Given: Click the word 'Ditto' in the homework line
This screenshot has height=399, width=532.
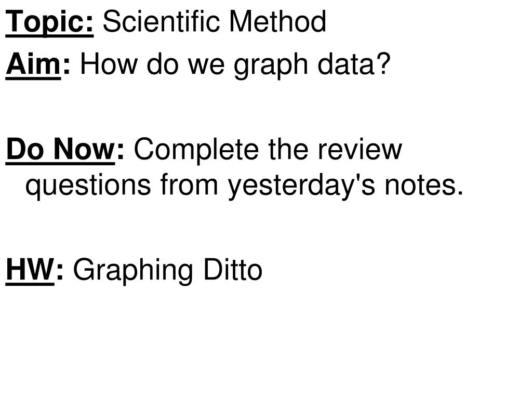Looking at the screenshot, I should (233, 270).
